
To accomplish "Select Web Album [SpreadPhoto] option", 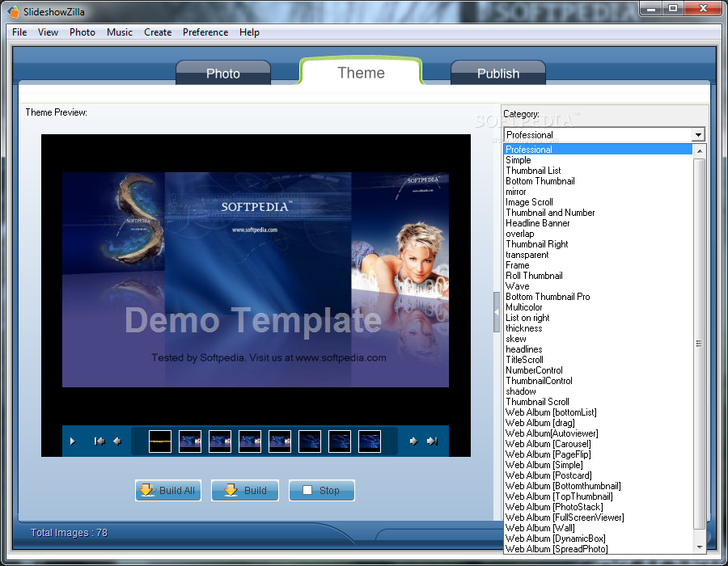I will pyautogui.click(x=598, y=549).
